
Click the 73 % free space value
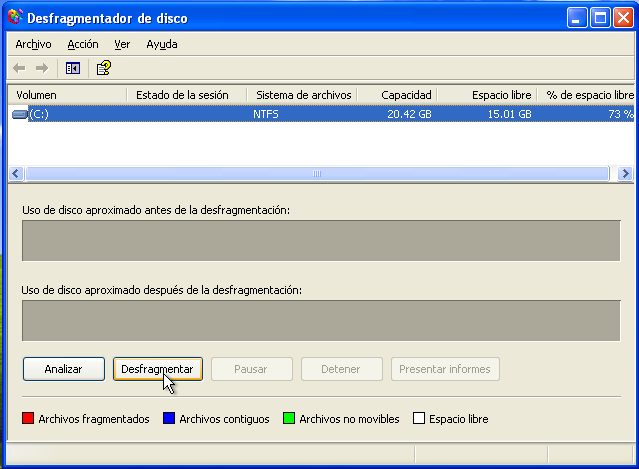(621, 114)
